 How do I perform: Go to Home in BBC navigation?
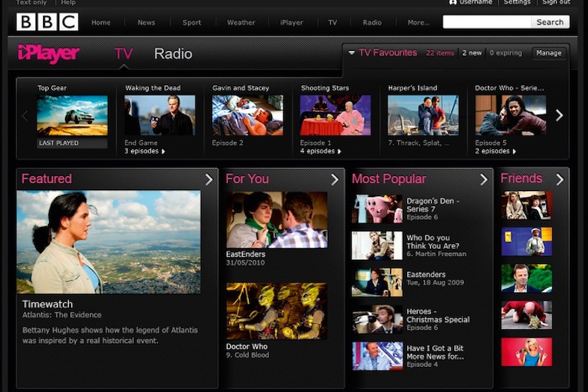pos(100,23)
